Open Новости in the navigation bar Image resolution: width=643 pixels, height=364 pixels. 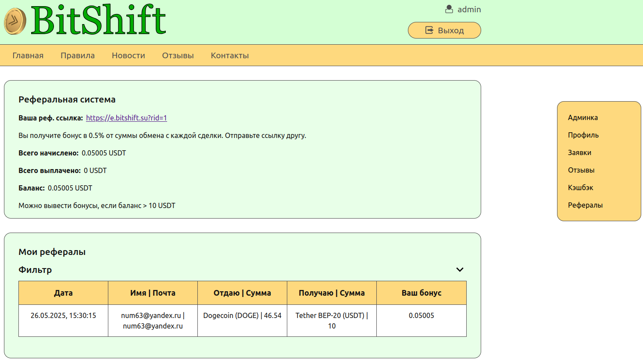point(128,56)
